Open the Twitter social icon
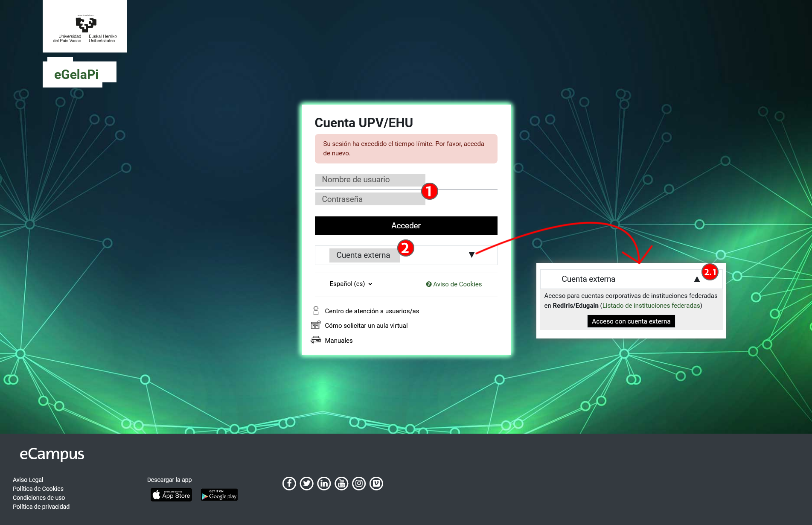Screen dimensions: 812x525 tap(306, 483)
